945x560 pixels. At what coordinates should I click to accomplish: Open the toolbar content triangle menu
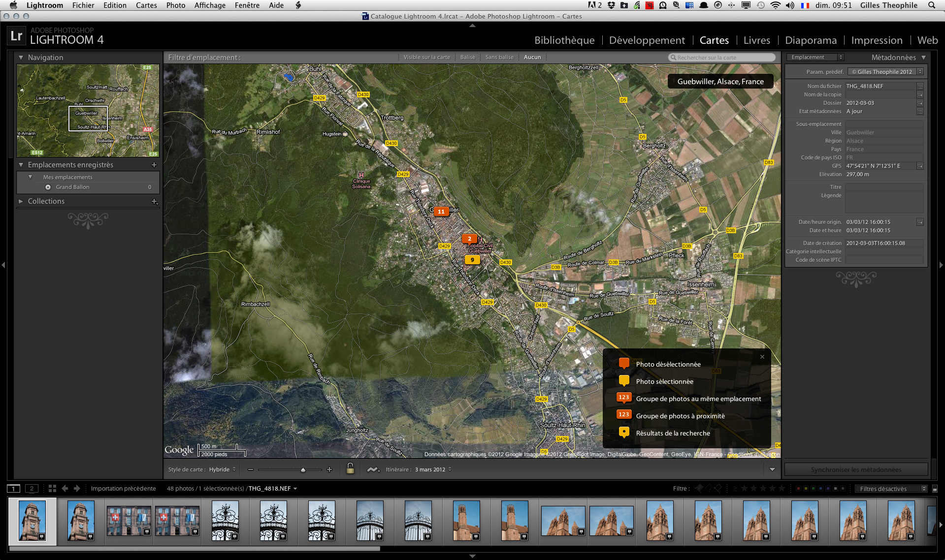point(772,469)
